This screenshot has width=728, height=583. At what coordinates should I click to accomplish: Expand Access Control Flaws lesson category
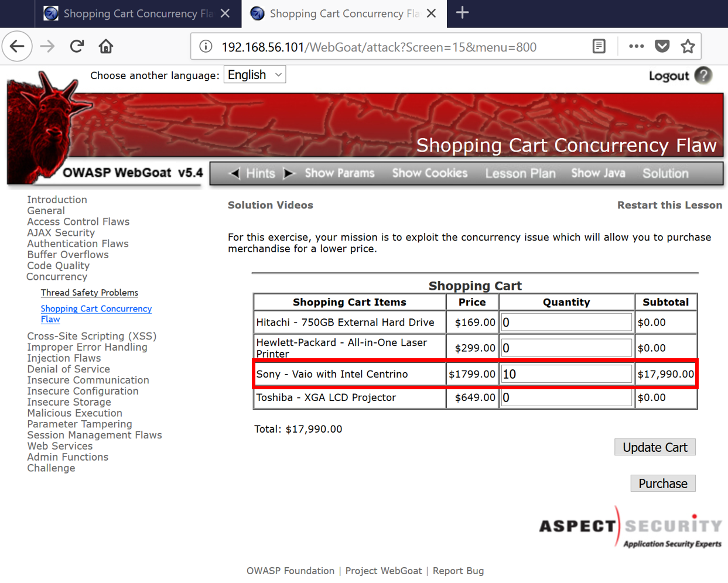(x=78, y=222)
